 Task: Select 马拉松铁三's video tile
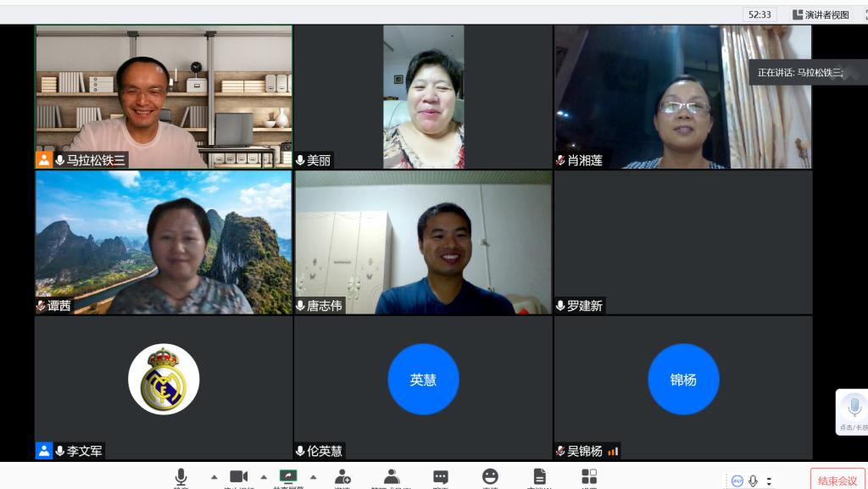pos(164,96)
